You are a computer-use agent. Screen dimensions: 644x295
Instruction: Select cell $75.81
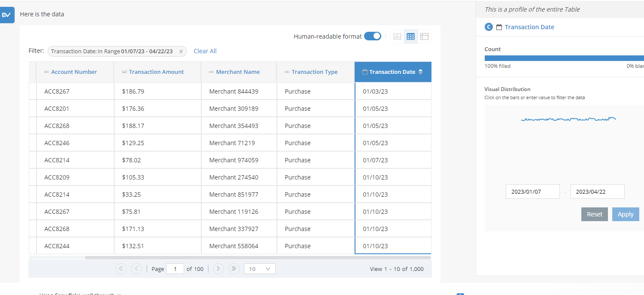(x=158, y=212)
